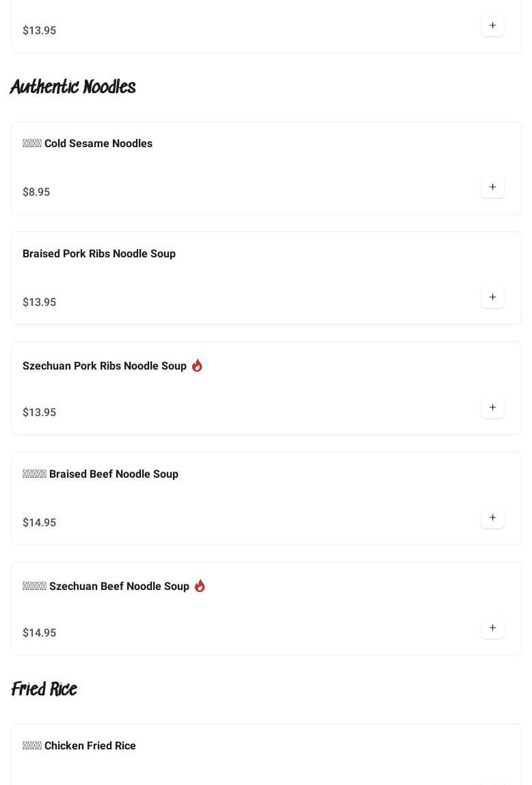Screen dimensions: 532x785
Task: Click plus button on top $13.95 item
Action: click(x=492, y=25)
